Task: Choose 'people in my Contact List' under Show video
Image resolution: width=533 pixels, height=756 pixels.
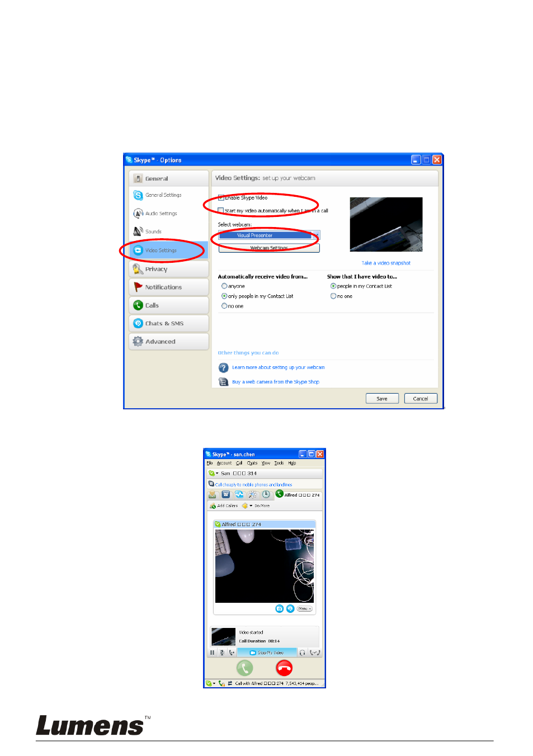Action: pyautogui.click(x=333, y=286)
